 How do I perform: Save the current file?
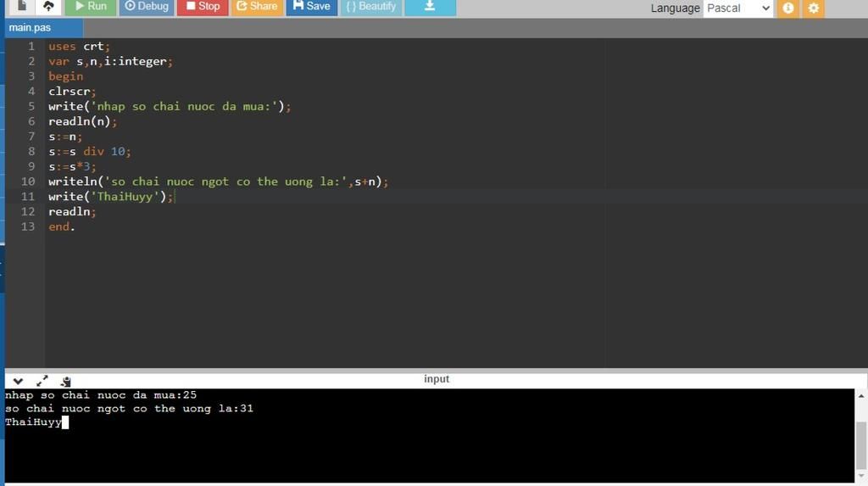311,7
